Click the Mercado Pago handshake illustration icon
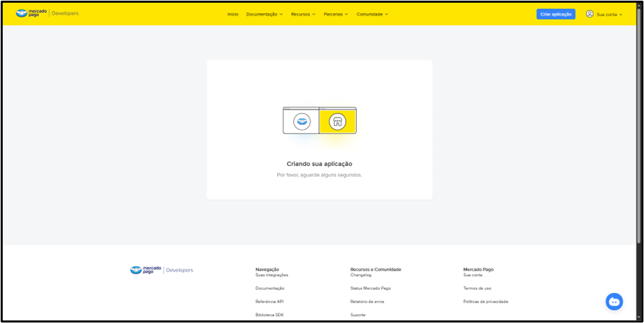 (x=302, y=122)
